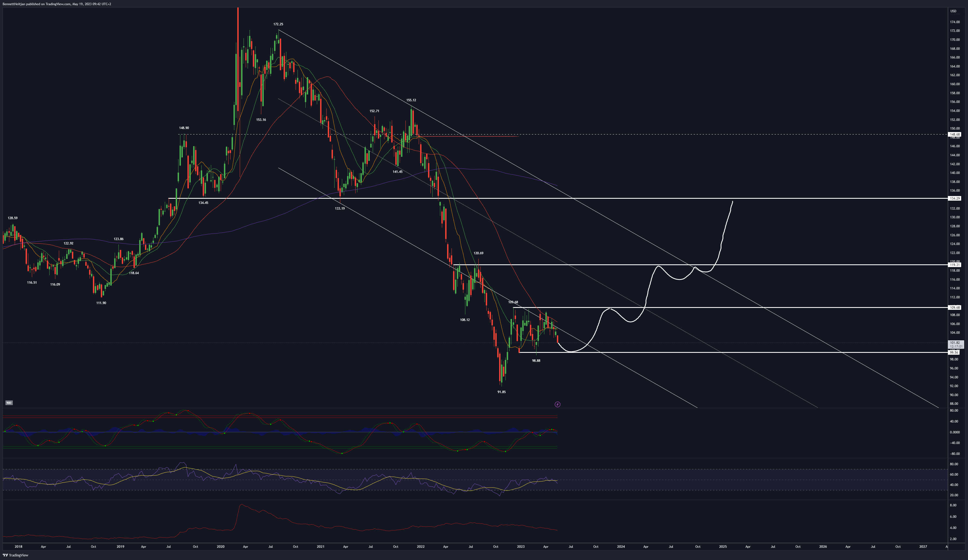Click the 155.12 peak price annotation
Screen dimensions: 968x560
pos(411,100)
